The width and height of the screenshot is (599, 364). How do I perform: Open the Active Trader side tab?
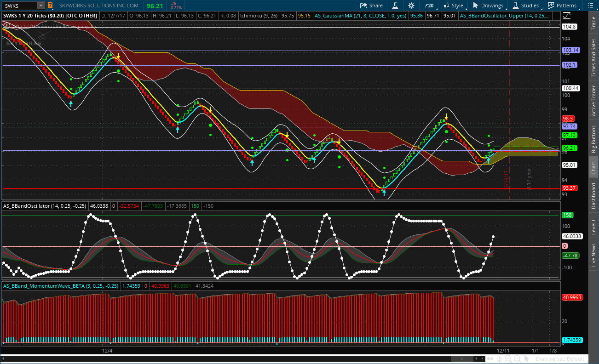[x=593, y=101]
